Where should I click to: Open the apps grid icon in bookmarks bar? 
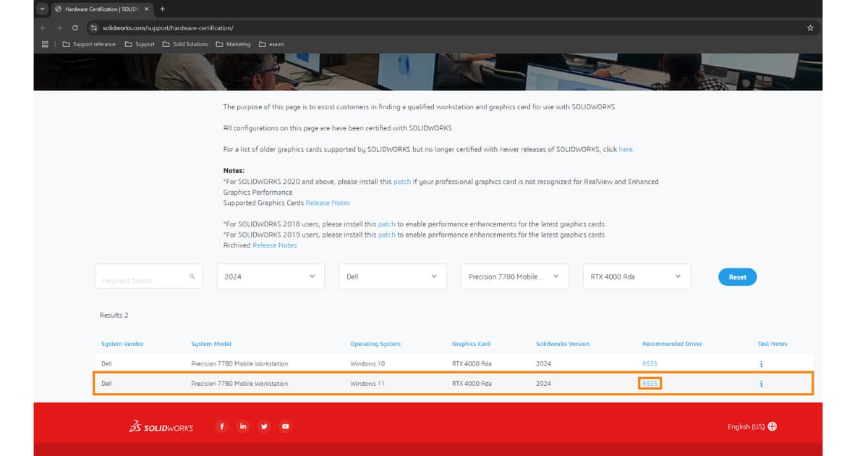(x=45, y=44)
